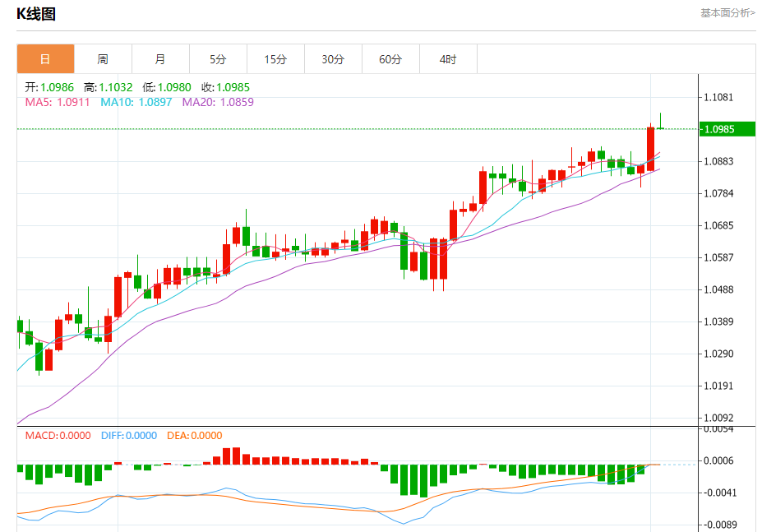The width and height of the screenshot is (762, 532).
Task: Click the DEA: 0.0000 label
Action: pyautogui.click(x=194, y=436)
